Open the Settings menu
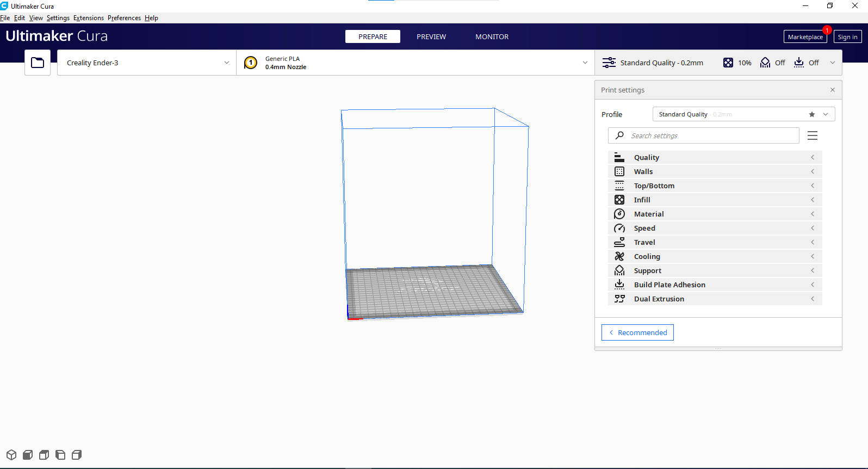The width and height of the screenshot is (868, 469). (x=58, y=18)
